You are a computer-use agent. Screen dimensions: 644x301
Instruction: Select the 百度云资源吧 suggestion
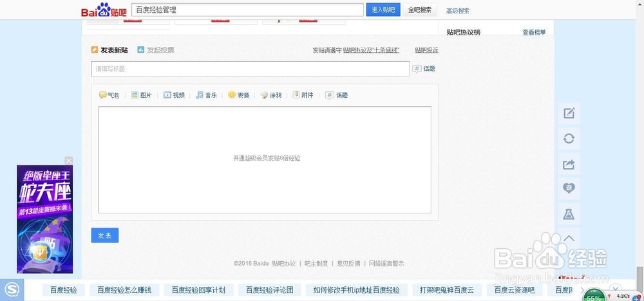[x=515, y=290]
